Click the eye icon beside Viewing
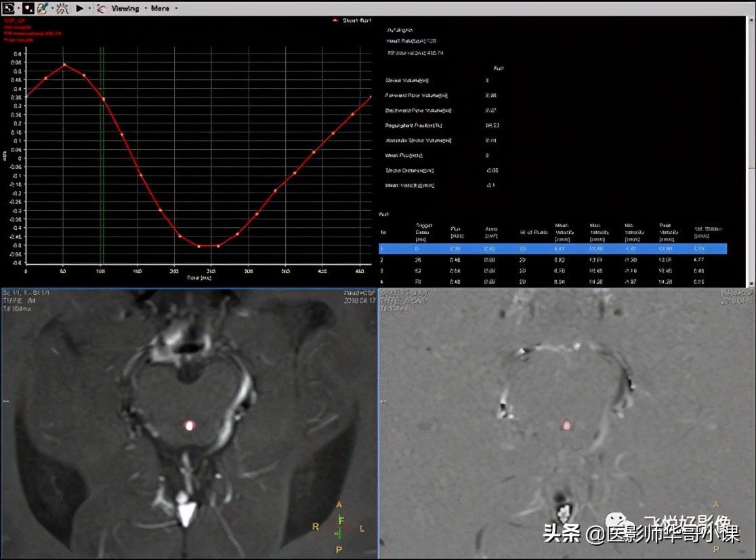This screenshot has height=560, width=756. pos(102,8)
